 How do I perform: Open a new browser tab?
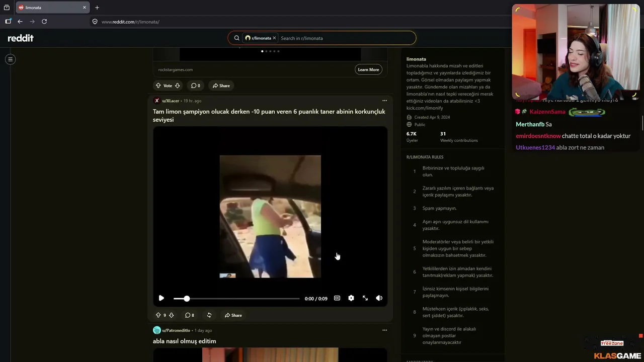pos(97,8)
